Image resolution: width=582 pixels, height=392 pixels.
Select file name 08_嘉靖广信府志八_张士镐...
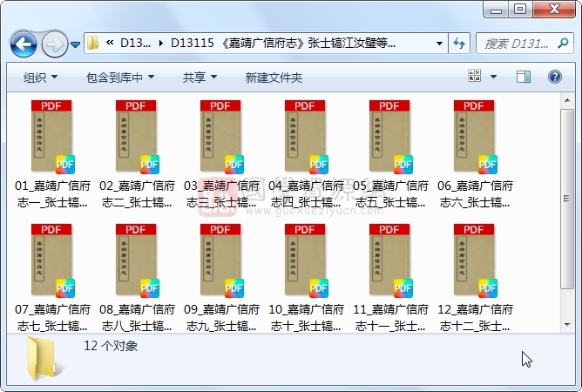click(x=138, y=318)
